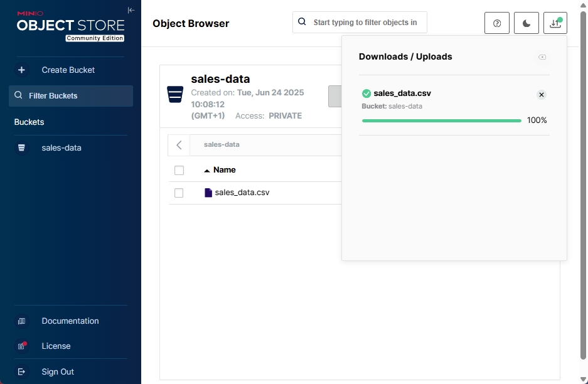Clear all items in Downloads / Uploads
Viewport: 588px width, 384px height.
point(542,57)
